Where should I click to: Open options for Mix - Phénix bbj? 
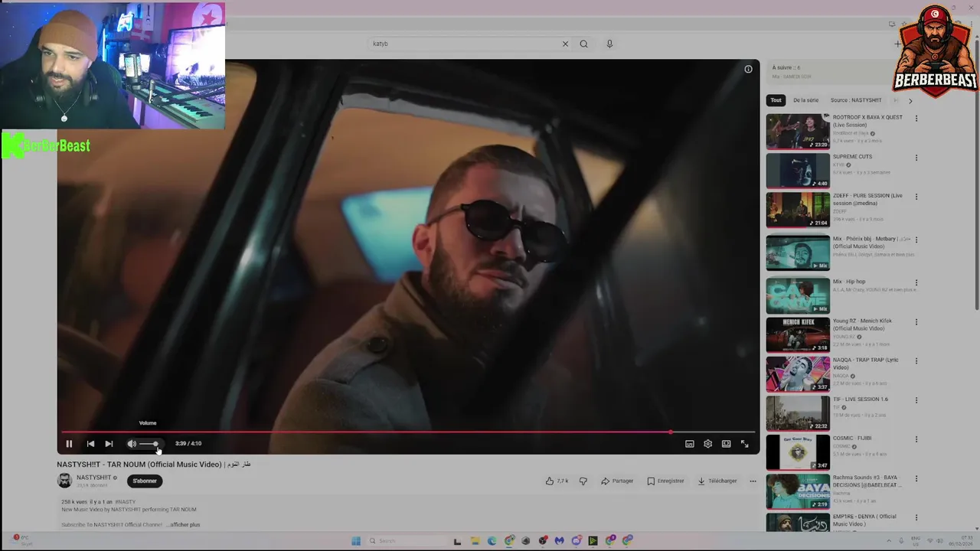916,240
